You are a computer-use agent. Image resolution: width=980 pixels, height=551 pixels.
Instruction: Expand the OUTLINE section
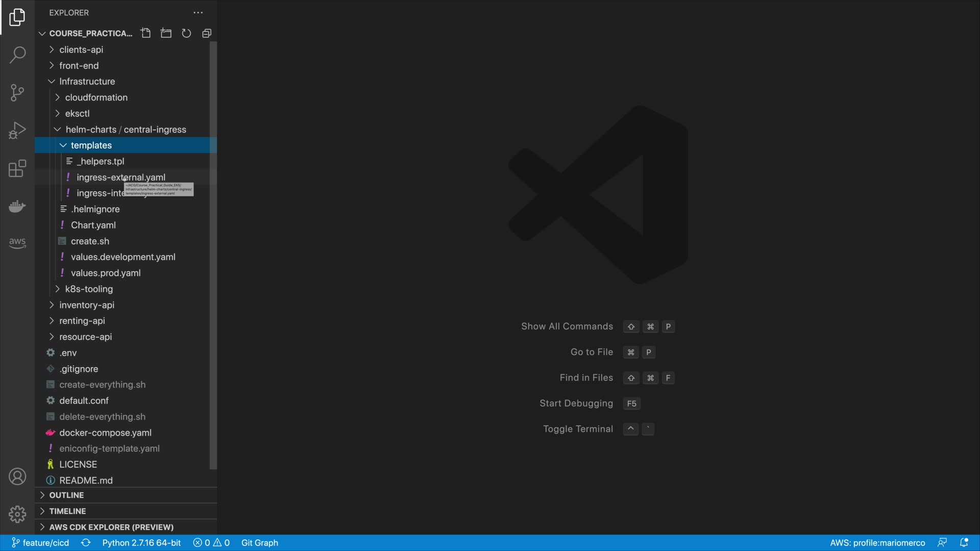click(x=66, y=495)
